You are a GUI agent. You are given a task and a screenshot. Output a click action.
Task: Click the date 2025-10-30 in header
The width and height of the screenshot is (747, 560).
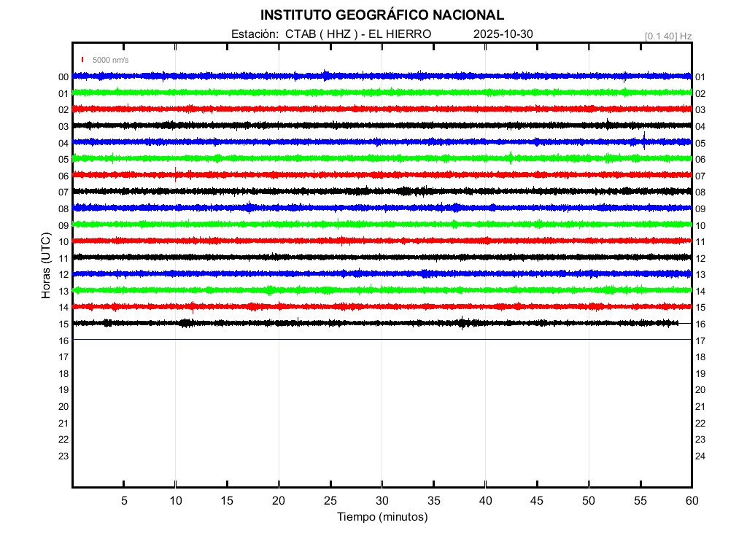click(503, 34)
